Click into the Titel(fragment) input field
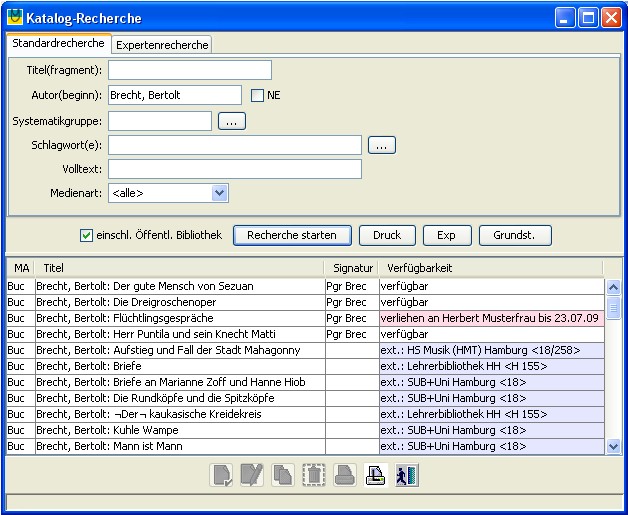Screen dimensions: 628x515 coord(190,70)
